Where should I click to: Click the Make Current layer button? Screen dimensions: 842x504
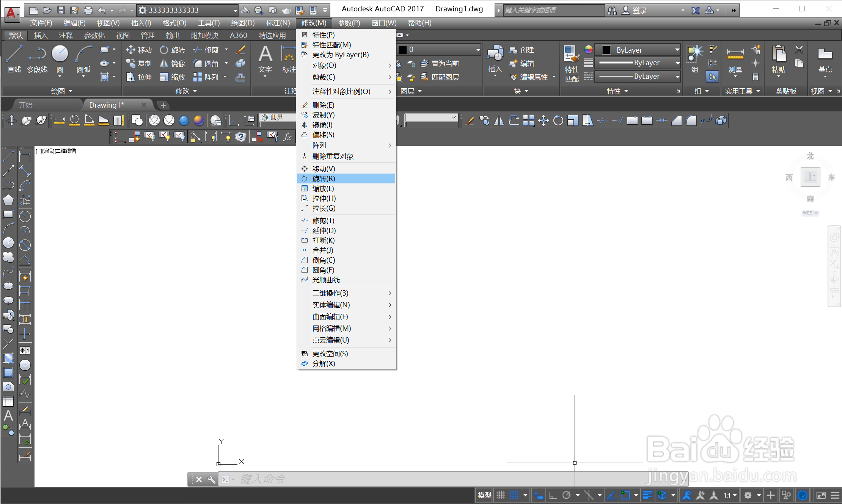point(440,63)
